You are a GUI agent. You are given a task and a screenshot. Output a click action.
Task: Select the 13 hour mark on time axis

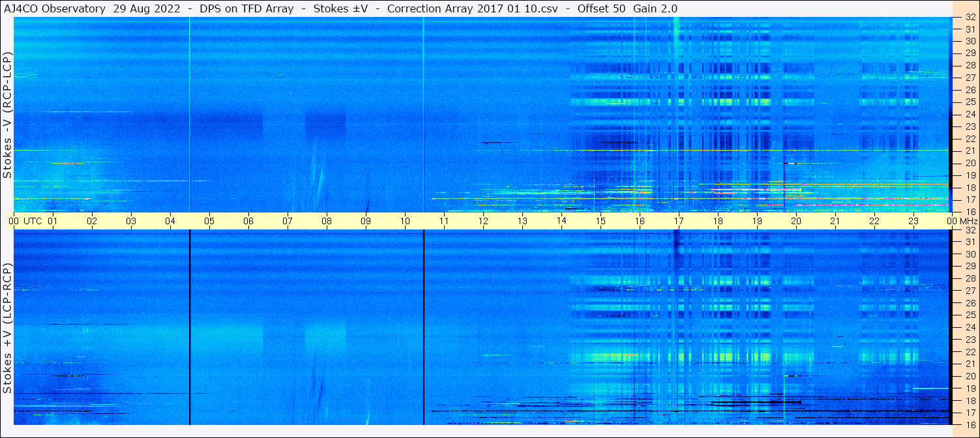tap(522, 221)
